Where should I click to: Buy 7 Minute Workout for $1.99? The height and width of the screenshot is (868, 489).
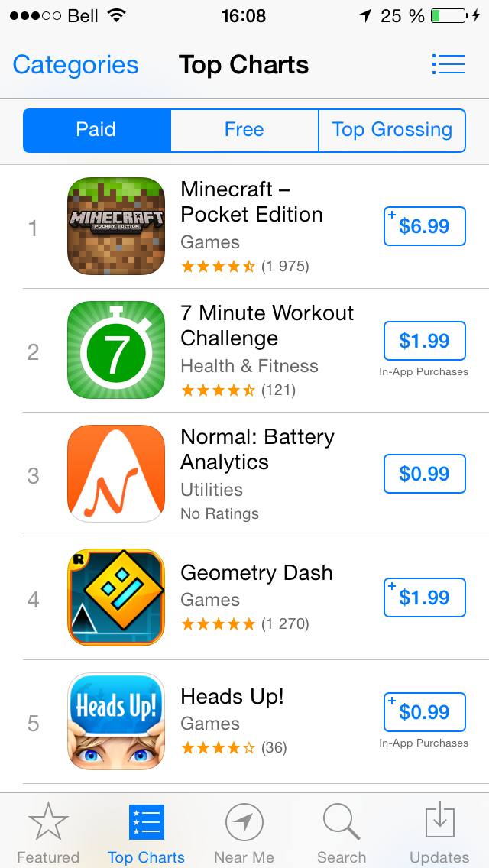[x=424, y=341]
